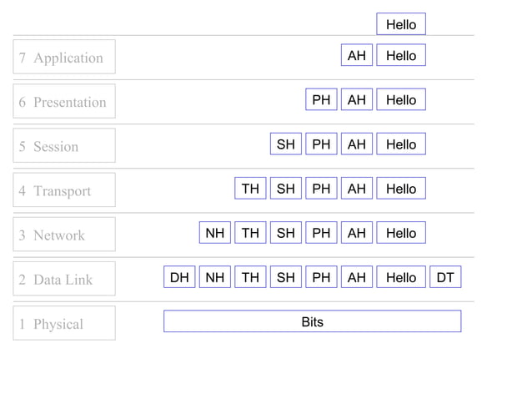Click the 3 Network layer label
This screenshot has height=399, width=532.
[x=64, y=235]
